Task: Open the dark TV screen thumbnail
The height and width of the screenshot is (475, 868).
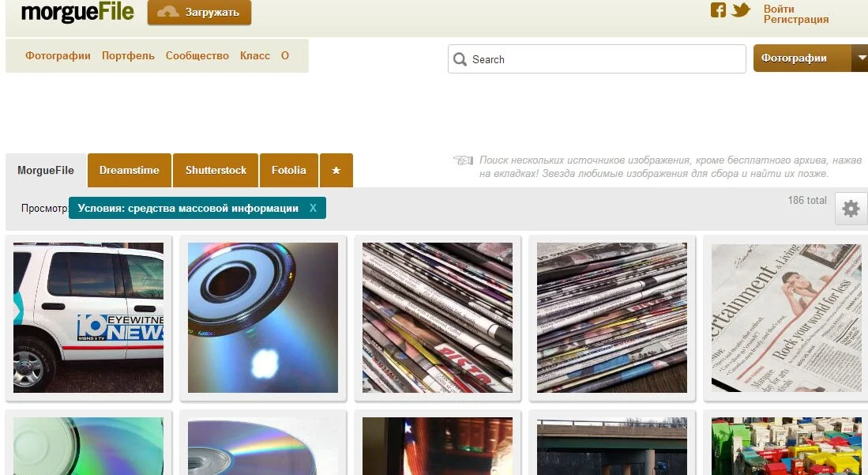Action: coord(438,447)
